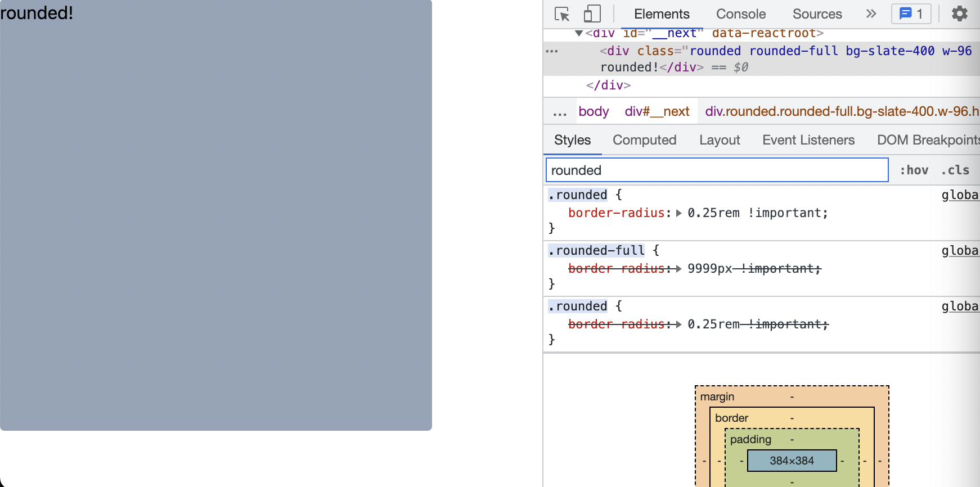The image size is (980, 487).
Task: Edit the 0.25rem !important active value
Action: [x=756, y=213]
